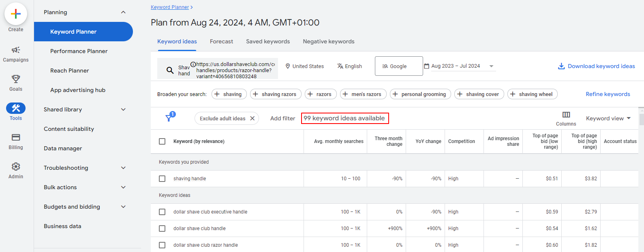Image resolution: width=644 pixels, height=252 pixels.
Task: Remove the Exclude adult ideas filter
Action: click(x=252, y=118)
